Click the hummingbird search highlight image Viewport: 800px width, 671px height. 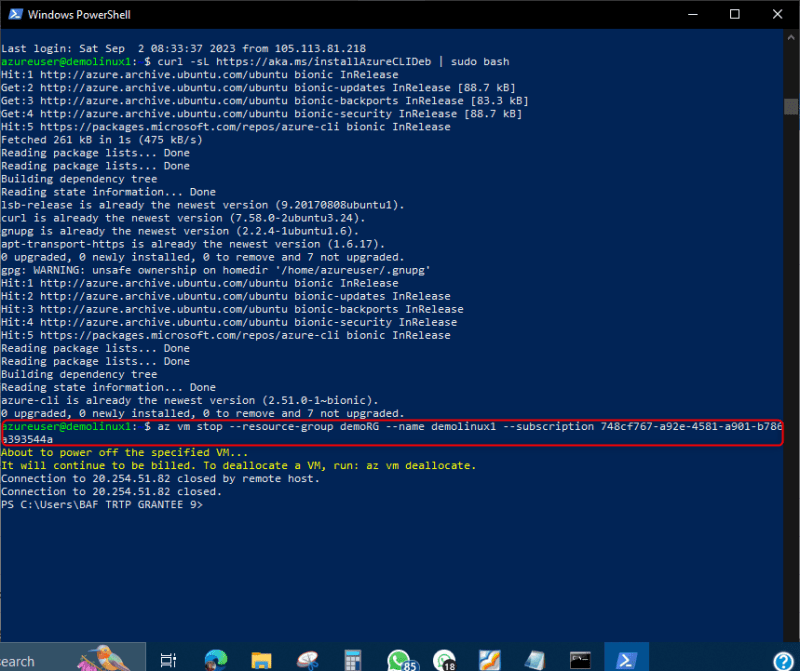coord(105,658)
